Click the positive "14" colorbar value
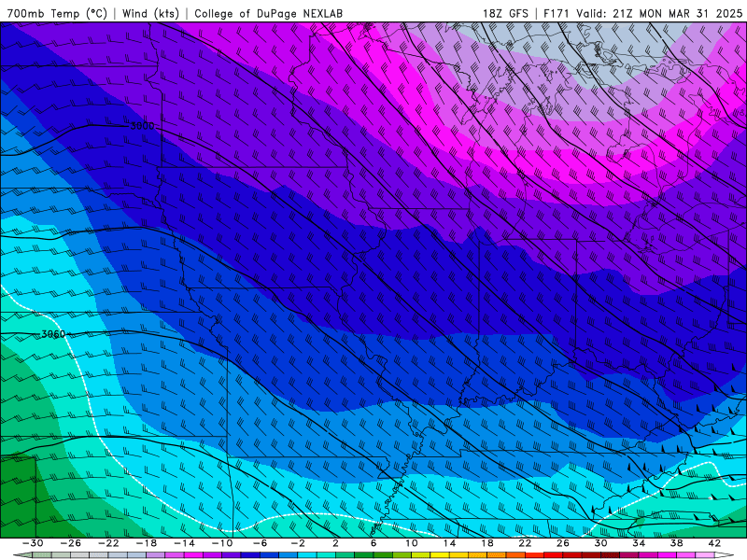Image resolution: width=747 pixels, height=560 pixels. click(449, 543)
